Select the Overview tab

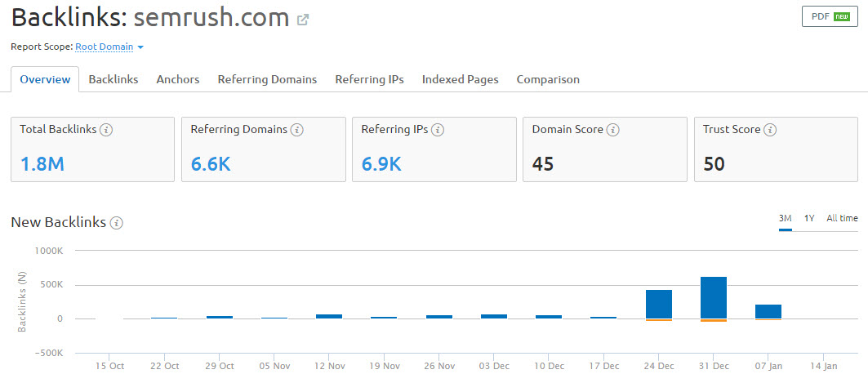(x=45, y=80)
